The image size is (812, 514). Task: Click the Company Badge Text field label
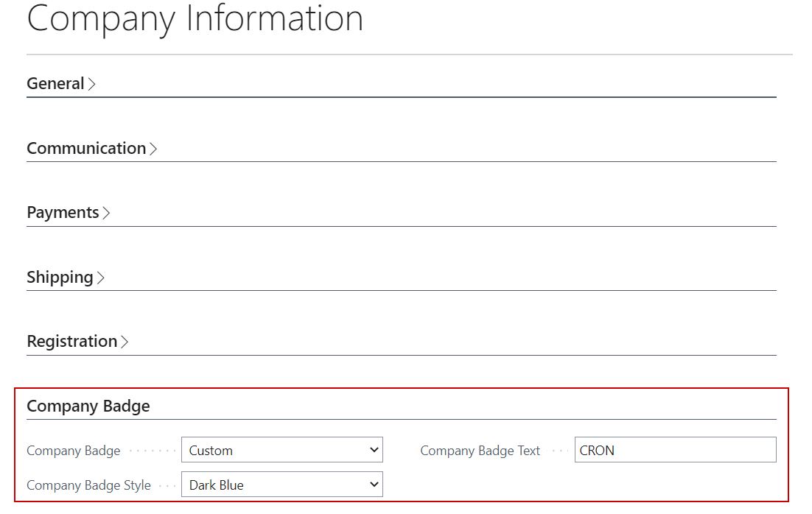click(x=480, y=451)
